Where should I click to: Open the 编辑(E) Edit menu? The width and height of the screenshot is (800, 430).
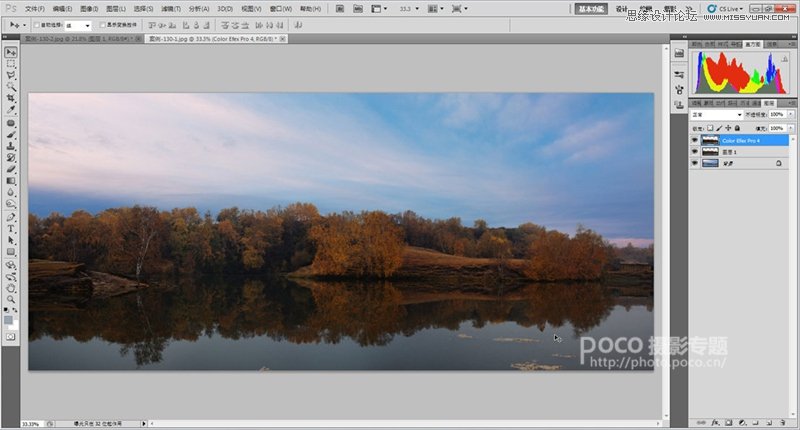point(62,9)
